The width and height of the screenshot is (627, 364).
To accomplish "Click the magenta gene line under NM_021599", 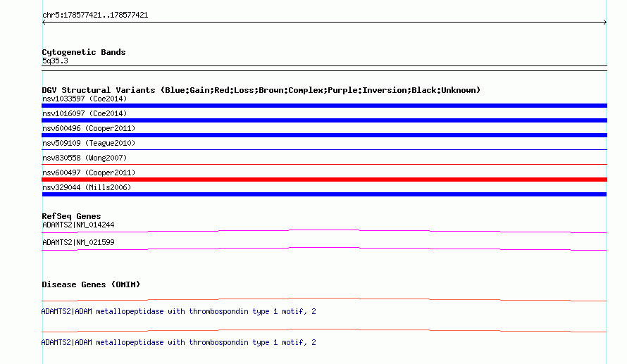I will 324,249.
